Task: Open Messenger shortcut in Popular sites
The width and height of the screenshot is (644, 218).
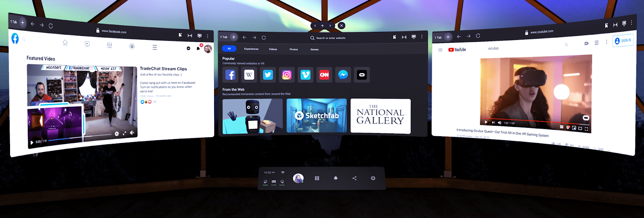Action: [x=343, y=75]
